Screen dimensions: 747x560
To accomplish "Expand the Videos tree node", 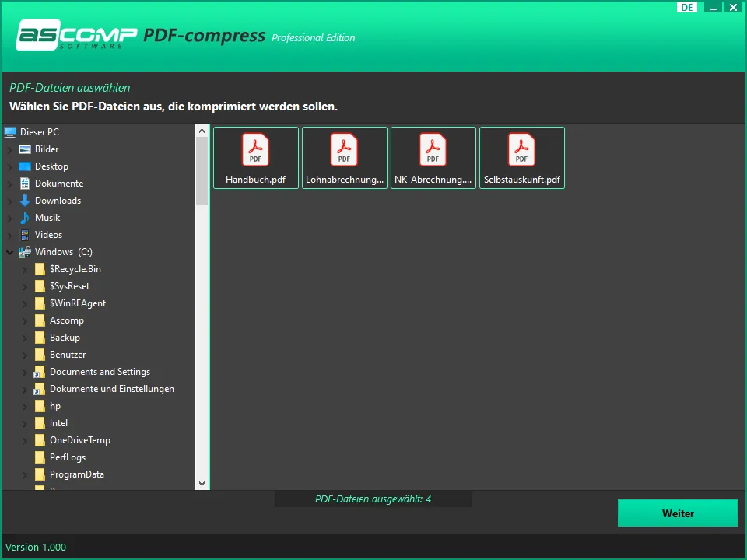I will pyautogui.click(x=10, y=235).
